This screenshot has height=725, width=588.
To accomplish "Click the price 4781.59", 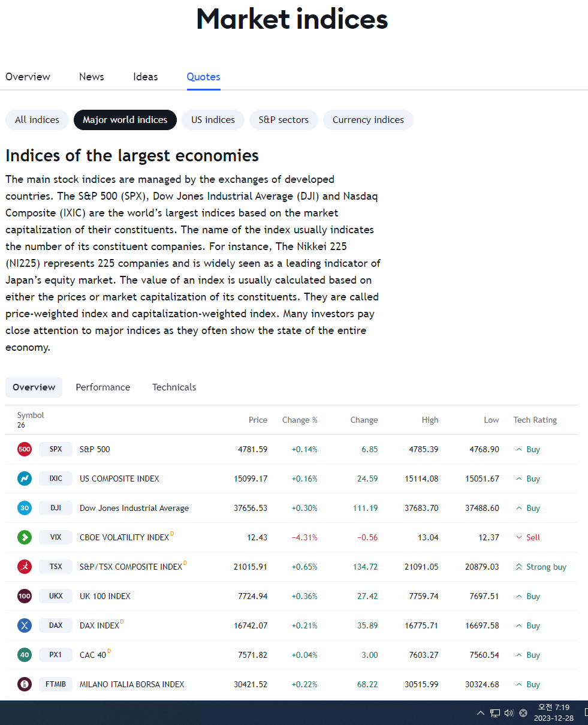I will 252,449.
